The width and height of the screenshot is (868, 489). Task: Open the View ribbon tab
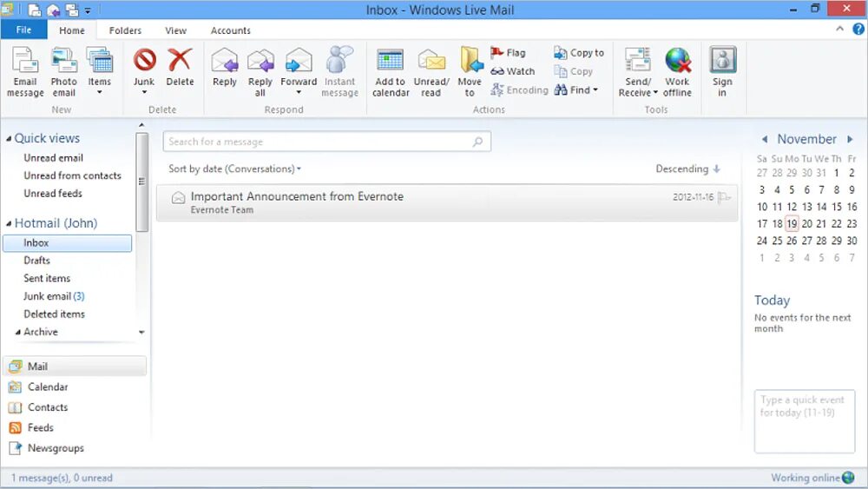tap(175, 30)
